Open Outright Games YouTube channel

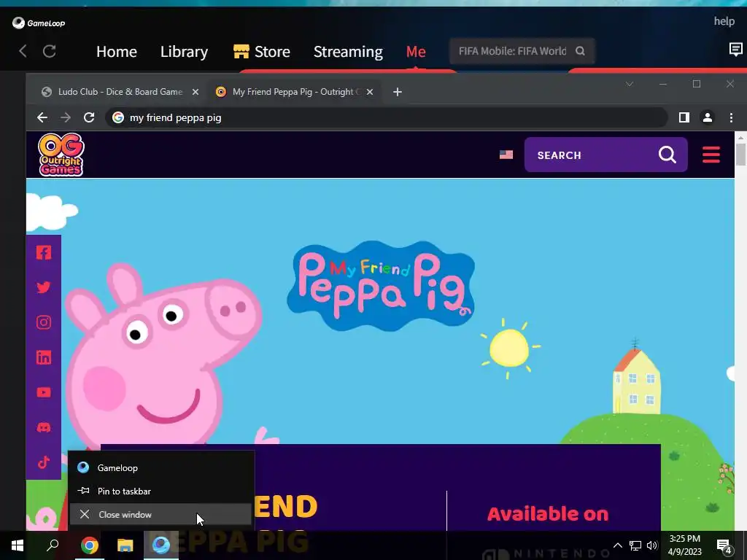44,392
